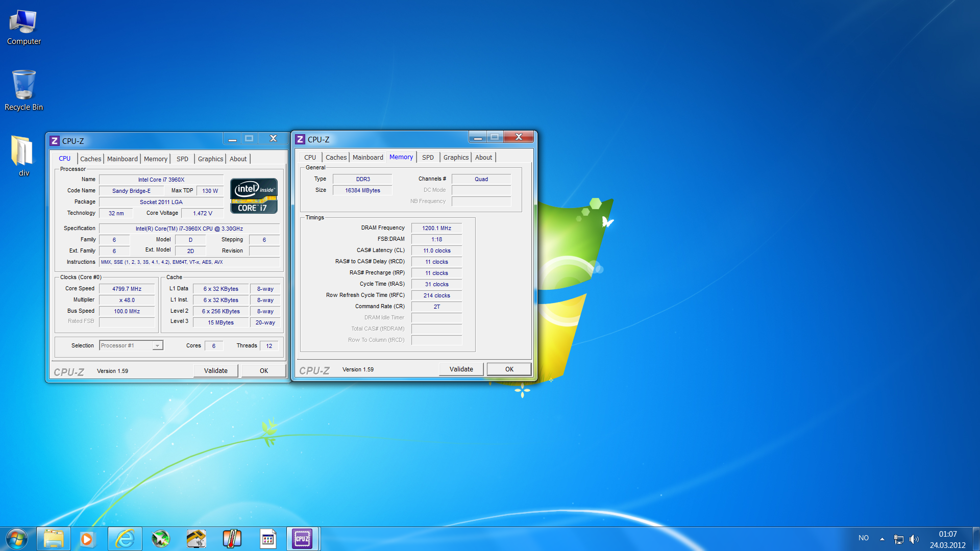Close the Memory CPU-Z window
980x551 pixels.
[519, 137]
